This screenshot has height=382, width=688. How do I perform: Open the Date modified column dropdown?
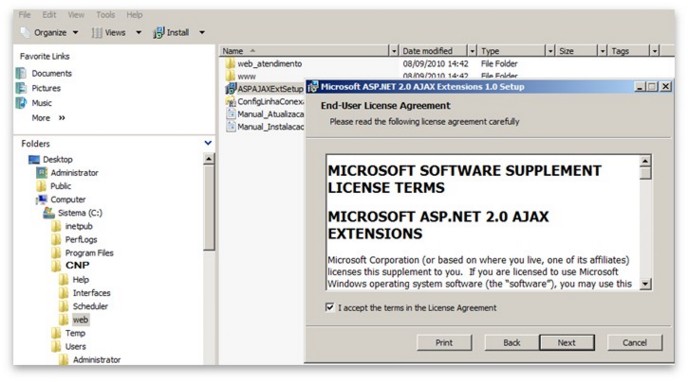tap(472, 51)
